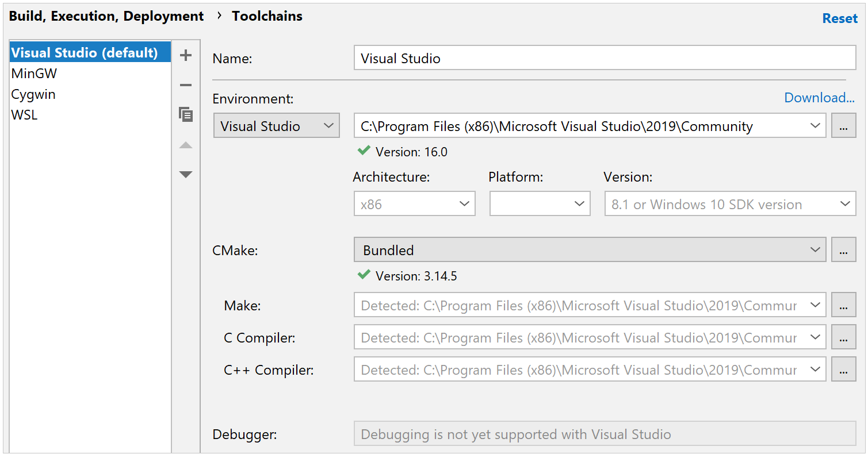868x454 pixels.
Task: Click the Download... link
Action: [820, 98]
